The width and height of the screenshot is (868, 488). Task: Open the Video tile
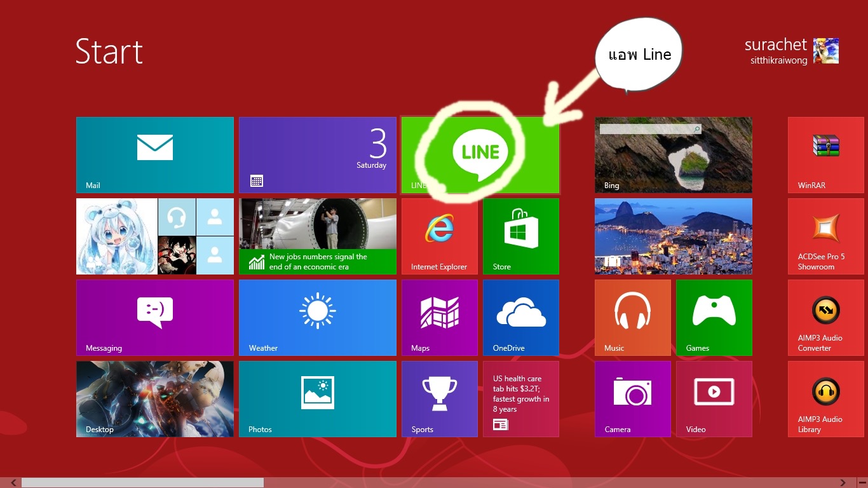714,399
